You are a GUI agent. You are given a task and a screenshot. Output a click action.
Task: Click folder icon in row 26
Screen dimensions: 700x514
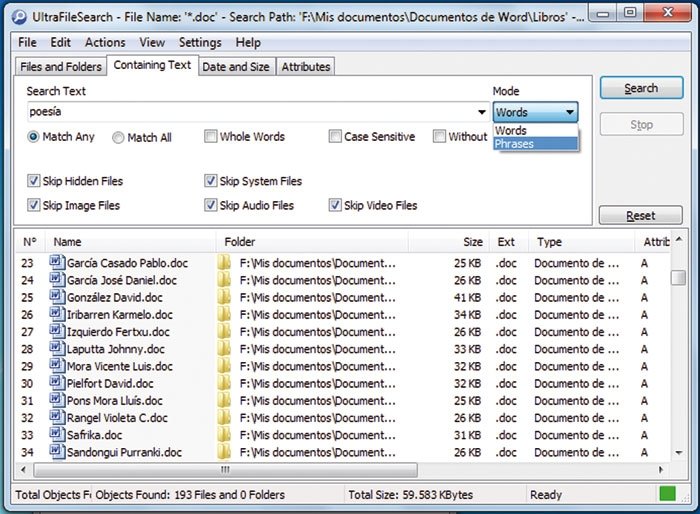tap(224, 314)
